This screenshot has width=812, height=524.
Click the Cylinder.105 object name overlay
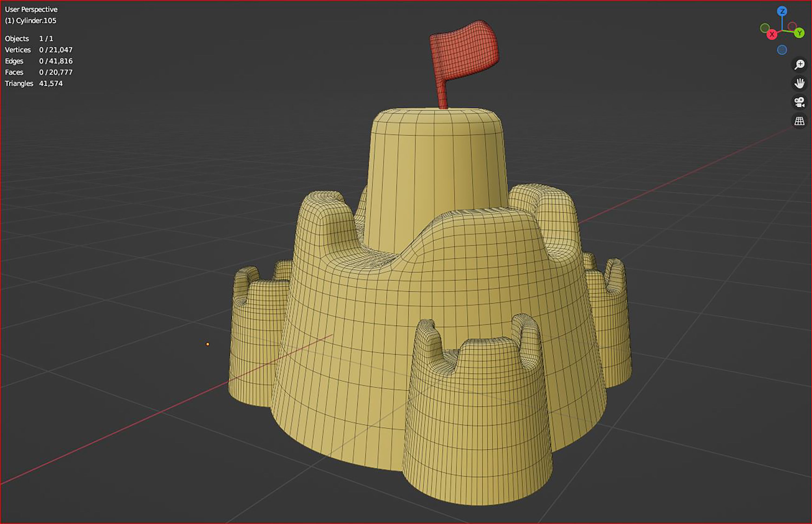31,21
